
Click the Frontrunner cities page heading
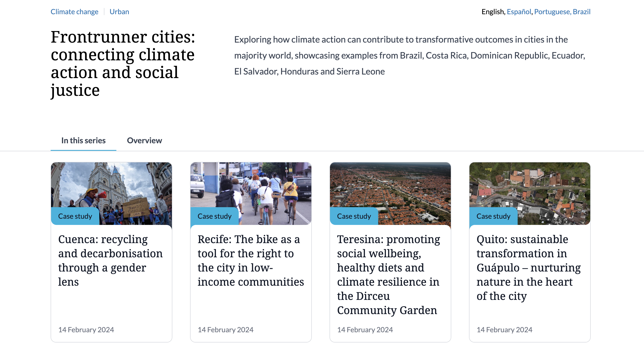123,63
